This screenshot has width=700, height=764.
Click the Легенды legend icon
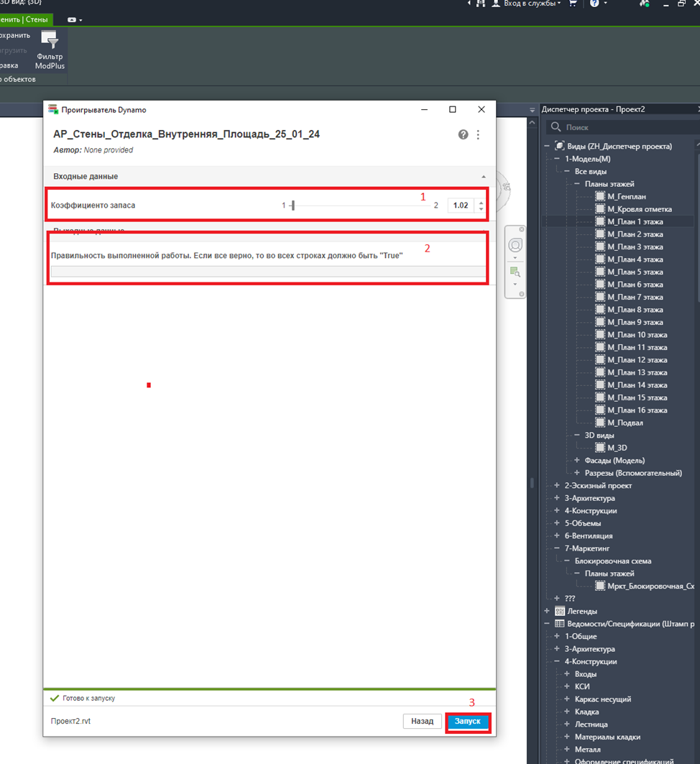click(x=560, y=611)
